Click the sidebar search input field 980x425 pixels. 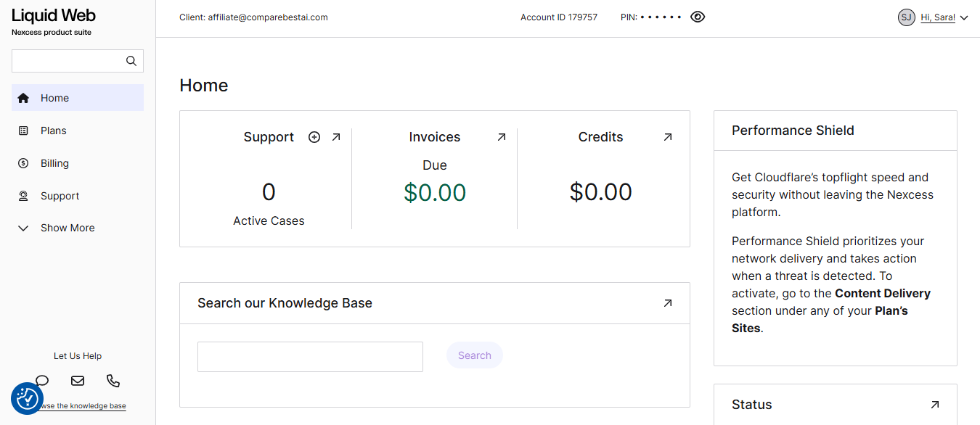78,61
